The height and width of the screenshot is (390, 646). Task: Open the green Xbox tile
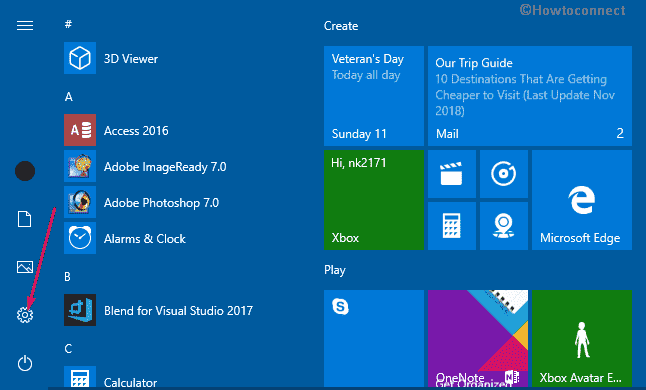click(374, 200)
